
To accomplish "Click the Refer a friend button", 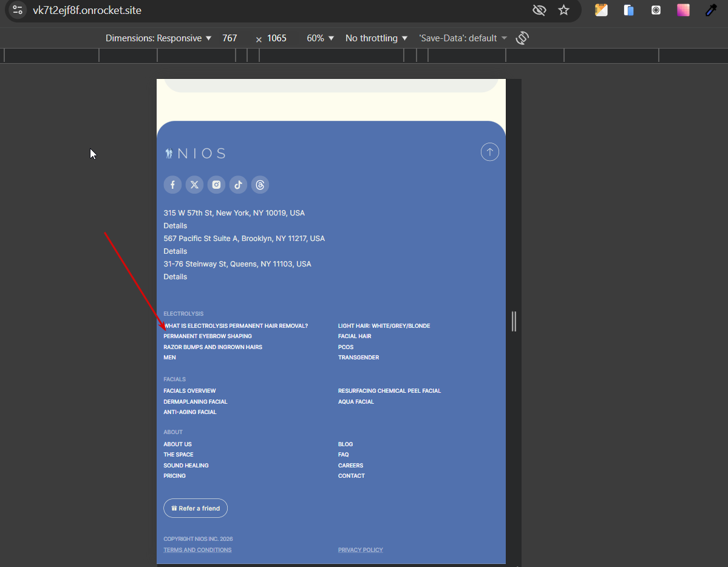I will (196, 508).
